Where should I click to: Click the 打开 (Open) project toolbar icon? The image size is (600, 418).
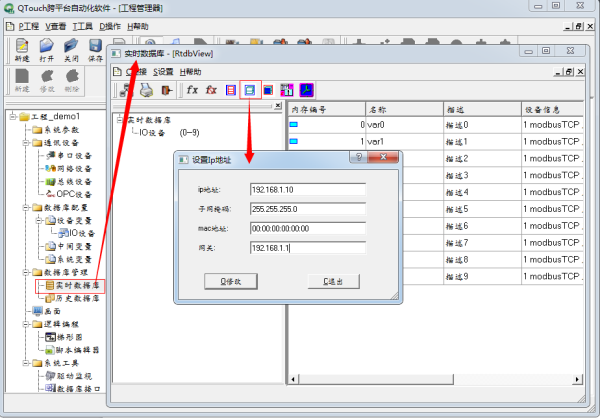pos(46,48)
